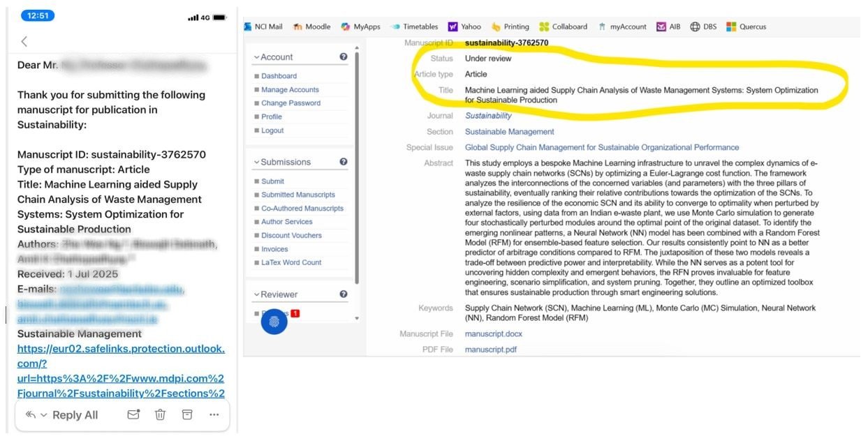Click the help icon beside Reviewer

pyautogui.click(x=343, y=294)
